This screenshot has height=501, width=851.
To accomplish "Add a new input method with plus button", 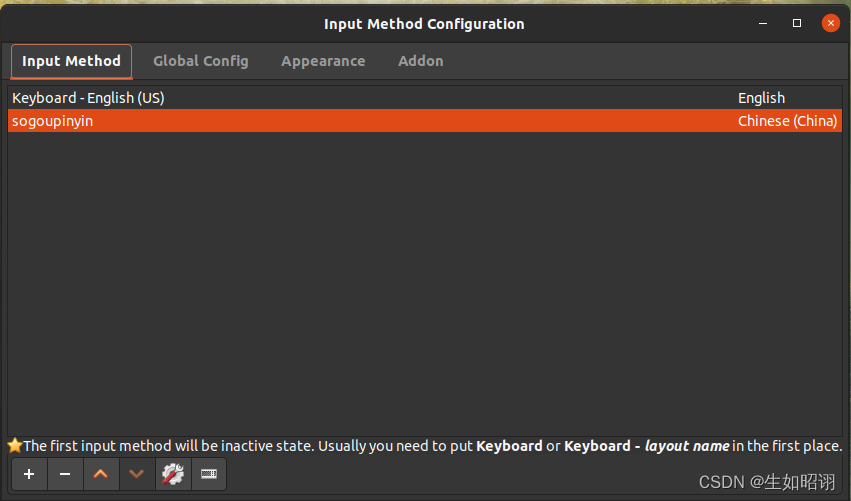I will 29,474.
